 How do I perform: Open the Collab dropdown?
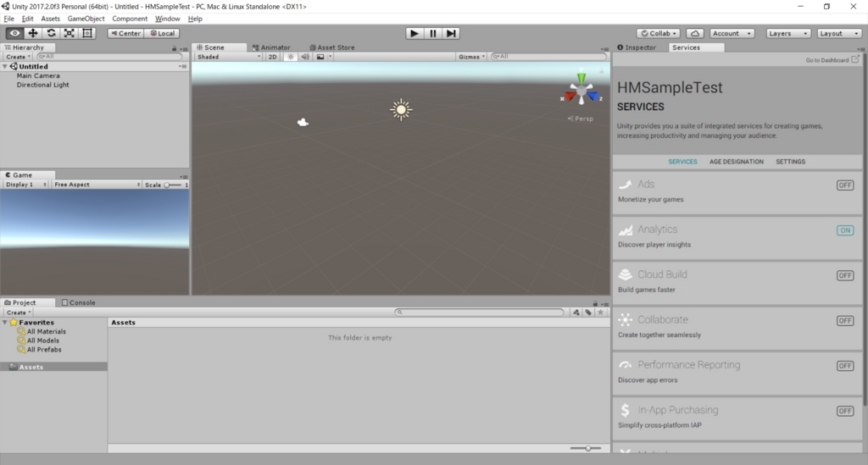pos(658,33)
